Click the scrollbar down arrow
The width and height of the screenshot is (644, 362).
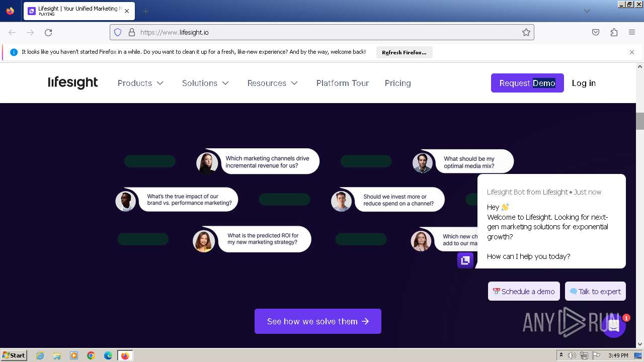[640, 344]
